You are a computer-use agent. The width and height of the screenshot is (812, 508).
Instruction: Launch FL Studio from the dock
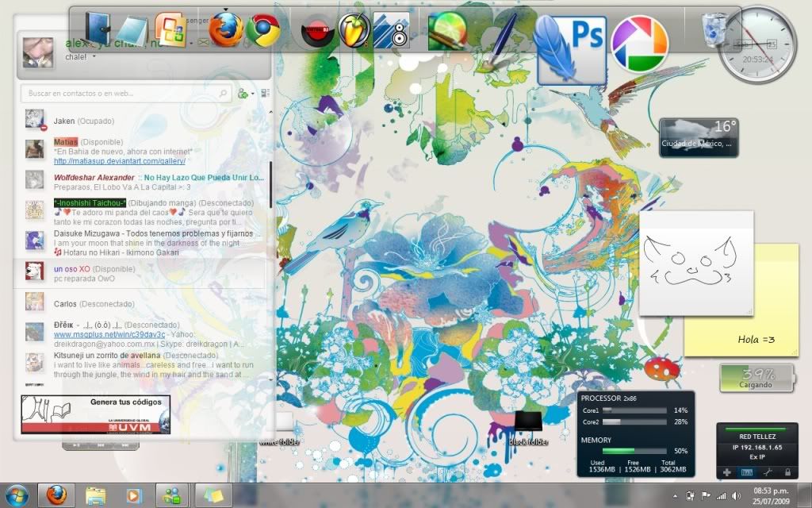[354, 30]
